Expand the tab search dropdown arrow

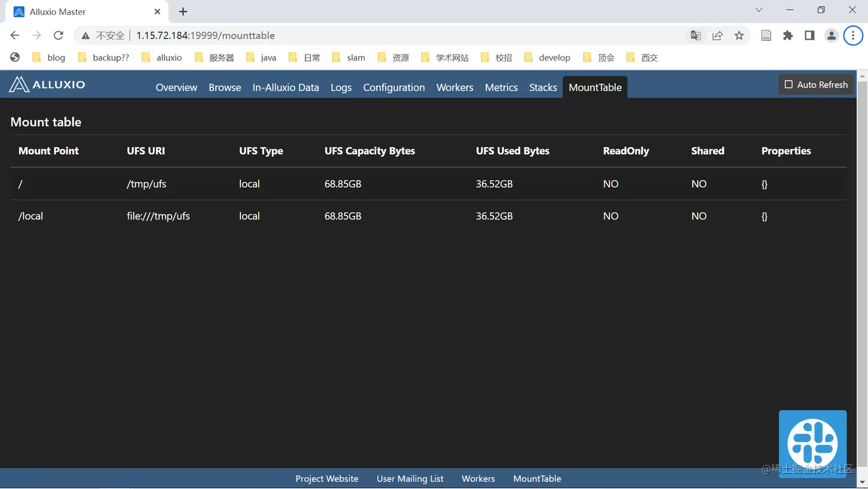[759, 10]
